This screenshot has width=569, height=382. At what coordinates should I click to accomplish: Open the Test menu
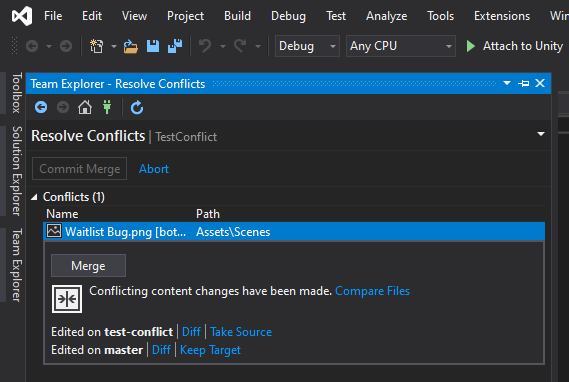(336, 16)
